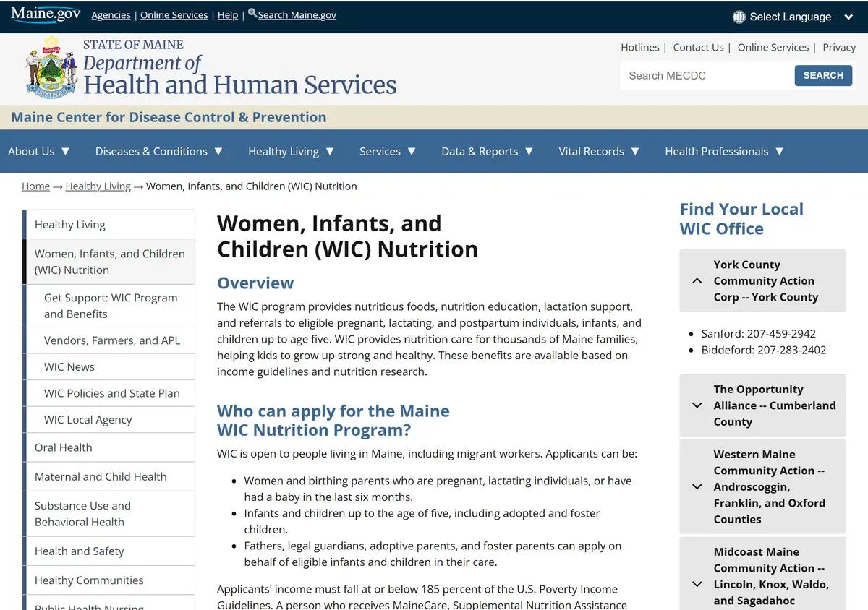Open Healthy Communities sidebar item

(109, 580)
